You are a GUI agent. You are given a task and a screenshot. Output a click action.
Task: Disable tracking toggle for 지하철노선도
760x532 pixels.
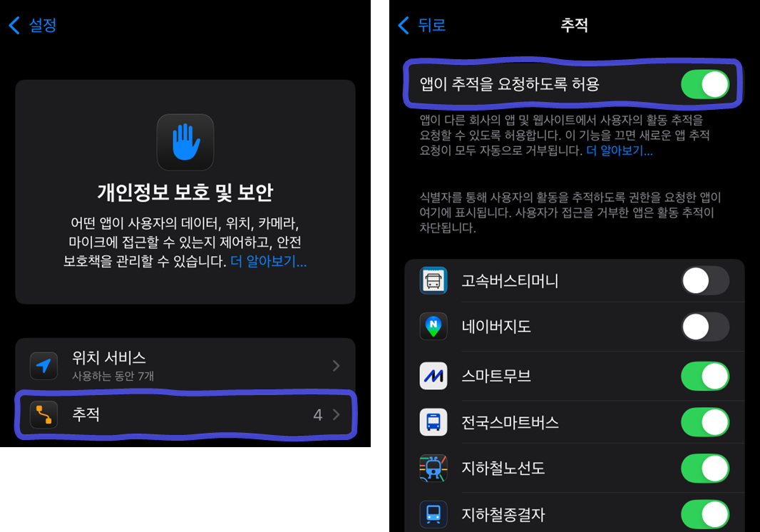[704, 469]
